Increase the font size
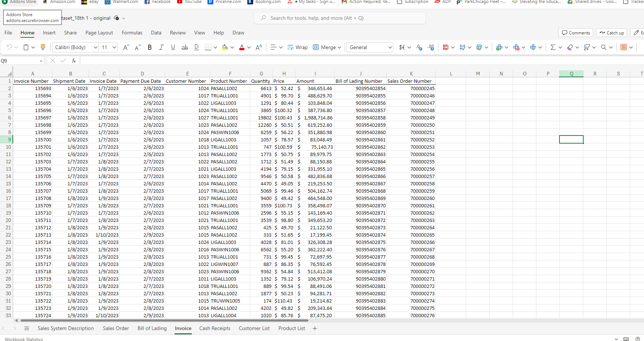644x341 pixels. click(x=126, y=47)
